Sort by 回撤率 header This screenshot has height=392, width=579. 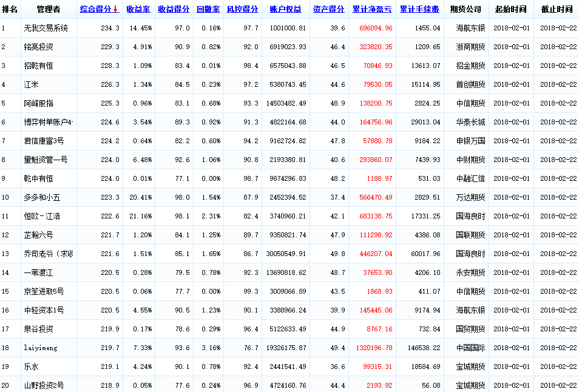pyautogui.click(x=208, y=10)
